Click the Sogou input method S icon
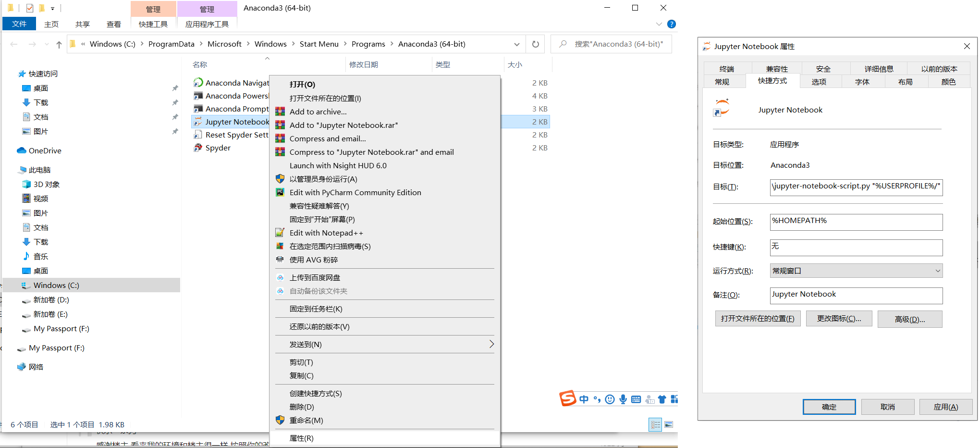The height and width of the screenshot is (448, 980). click(x=568, y=398)
